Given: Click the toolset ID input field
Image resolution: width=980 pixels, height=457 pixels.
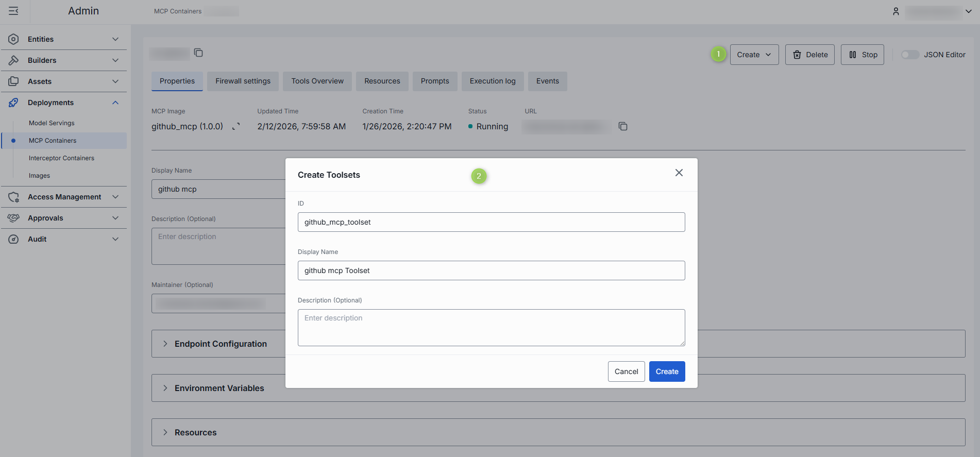Looking at the screenshot, I should coord(491,222).
